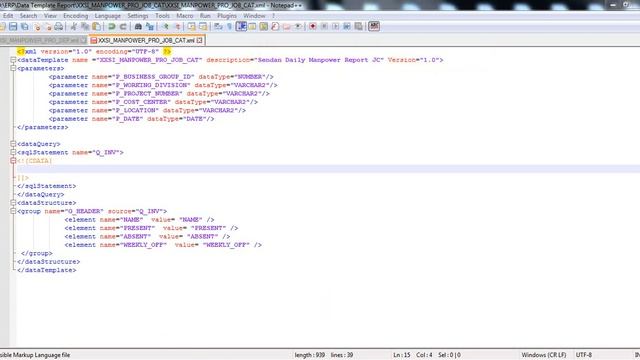This screenshot has width=640, height=360.
Task: Open the Settings menu
Action: tap(138, 16)
